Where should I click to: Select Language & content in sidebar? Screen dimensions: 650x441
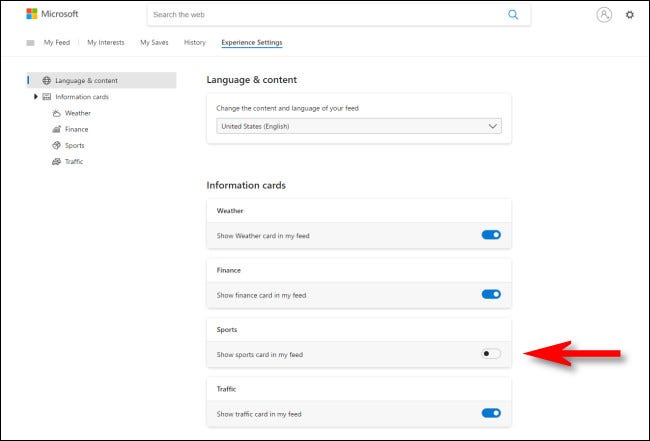click(x=86, y=80)
